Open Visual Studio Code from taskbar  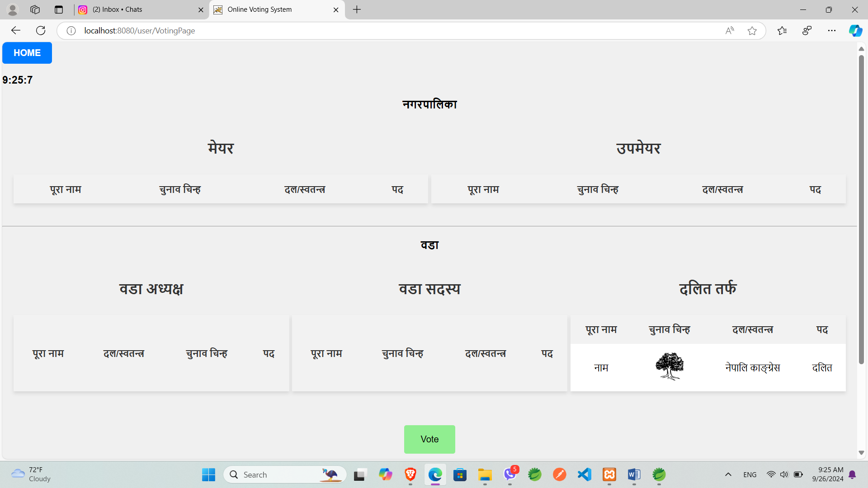pyautogui.click(x=584, y=474)
